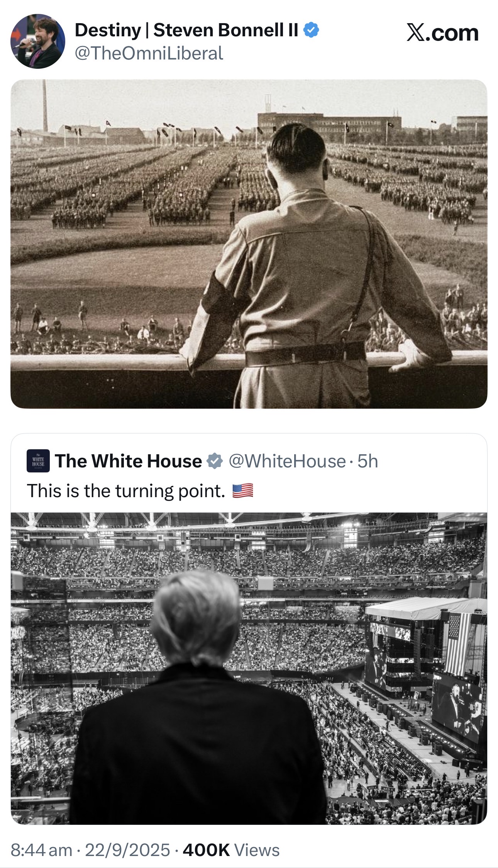The image size is (498, 868).
Task: Click the 22/9/2025 post date
Action: point(127,850)
